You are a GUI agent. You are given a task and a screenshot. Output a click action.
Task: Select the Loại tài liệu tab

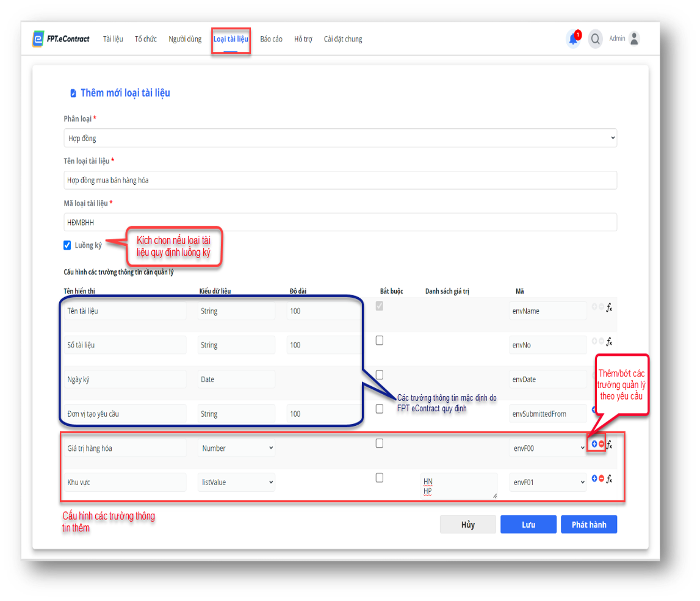(231, 39)
